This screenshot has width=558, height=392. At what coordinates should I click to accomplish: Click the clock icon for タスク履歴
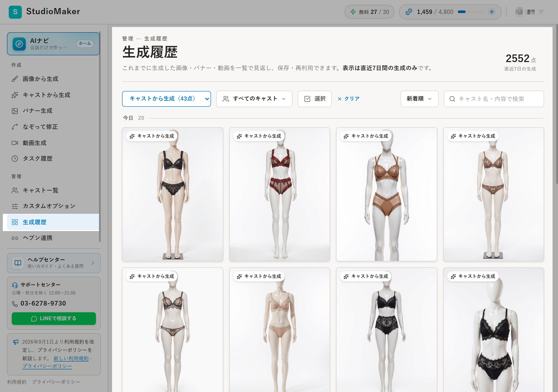click(x=15, y=159)
